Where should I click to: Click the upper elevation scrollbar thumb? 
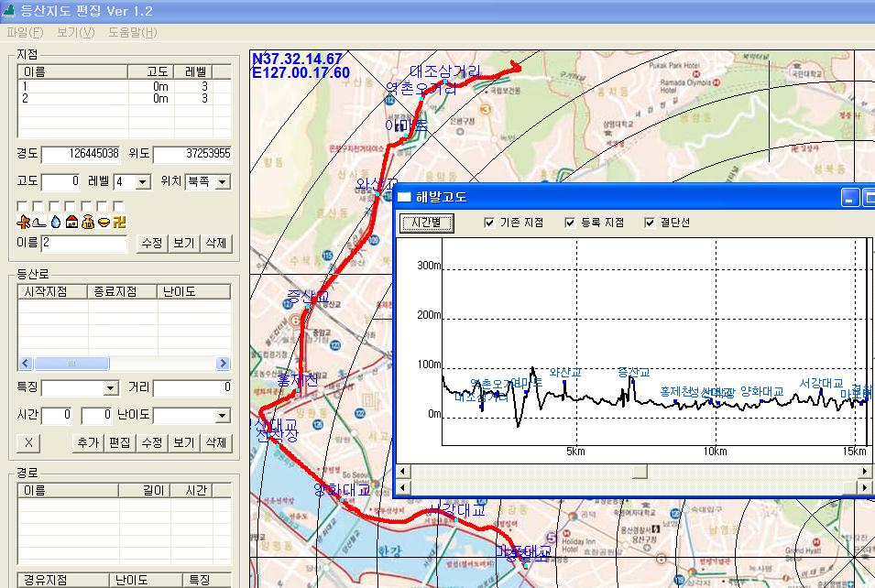[640, 472]
